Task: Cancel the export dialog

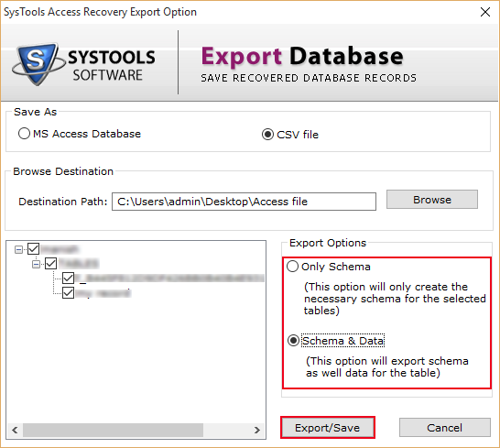Action: [444, 428]
